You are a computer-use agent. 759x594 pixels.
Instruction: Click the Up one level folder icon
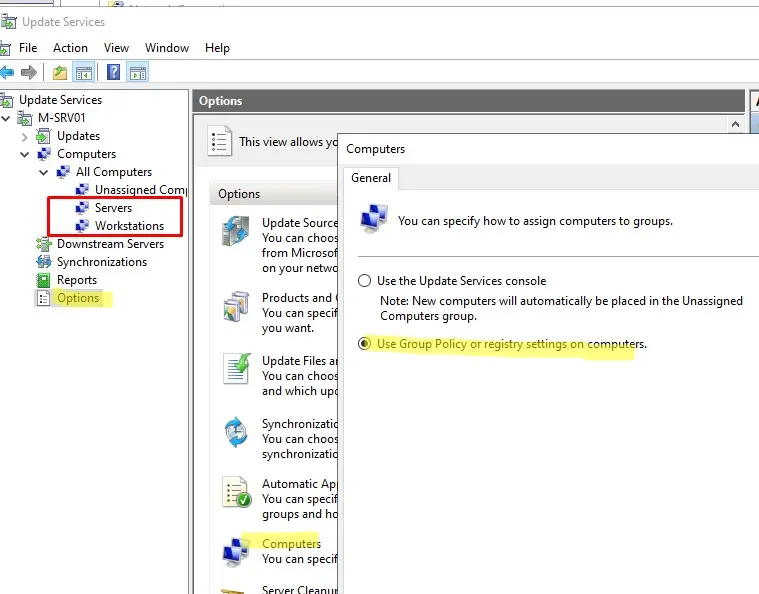point(60,72)
